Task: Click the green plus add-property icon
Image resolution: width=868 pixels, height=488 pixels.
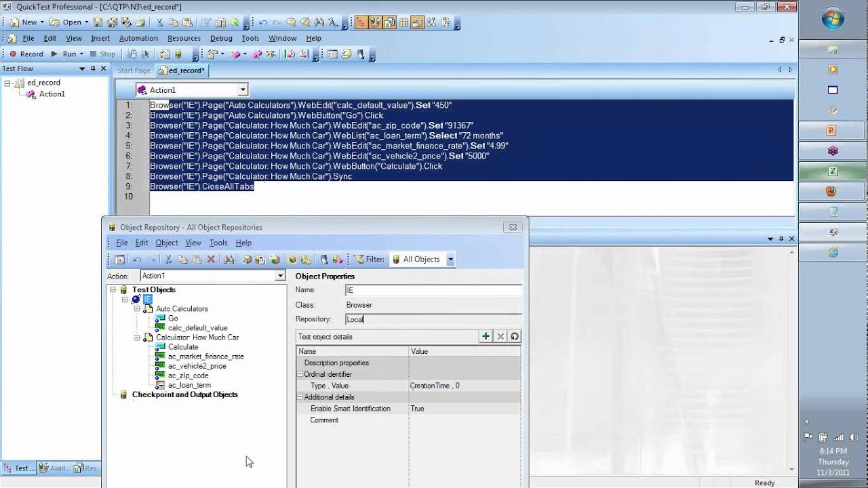Action: click(x=486, y=336)
